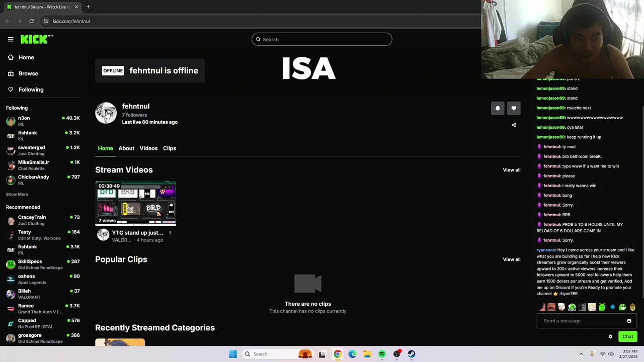Switch to the About tab

[126, 148]
